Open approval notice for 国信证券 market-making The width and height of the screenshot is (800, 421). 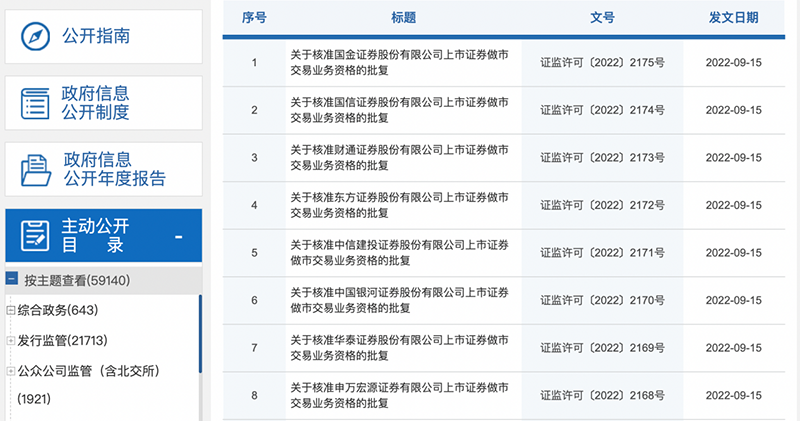point(399,110)
